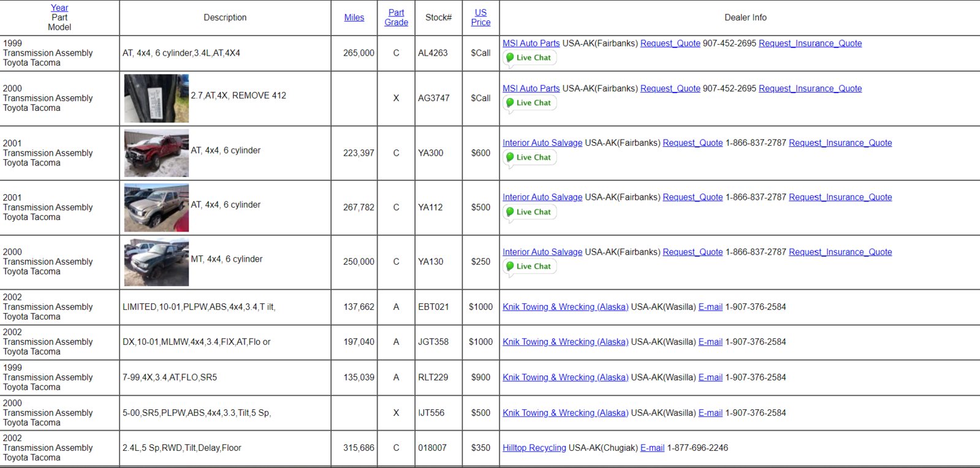Click E-mail link for stock EBT021
This screenshot has height=468, width=980.
(710, 308)
